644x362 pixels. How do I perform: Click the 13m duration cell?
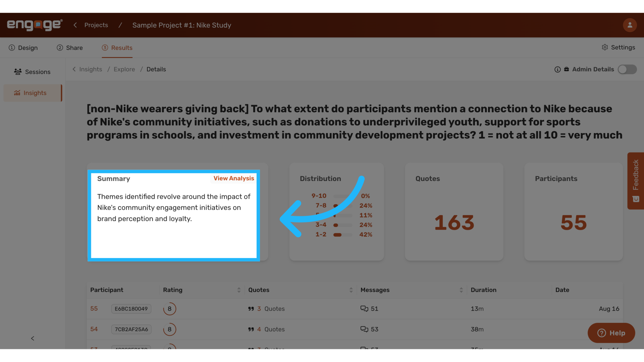(477, 309)
